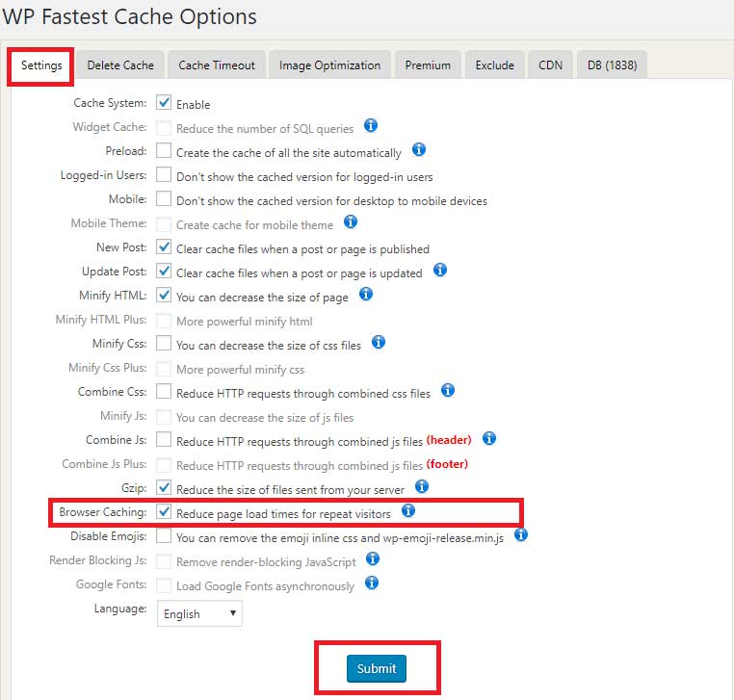
Task: Open info icon for Minify HTML
Action: click(x=366, y=294)
